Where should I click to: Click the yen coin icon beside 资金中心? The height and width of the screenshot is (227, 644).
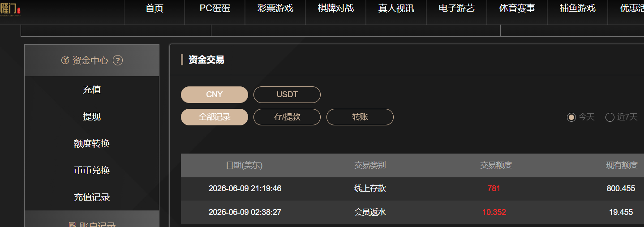coord(65,60)
